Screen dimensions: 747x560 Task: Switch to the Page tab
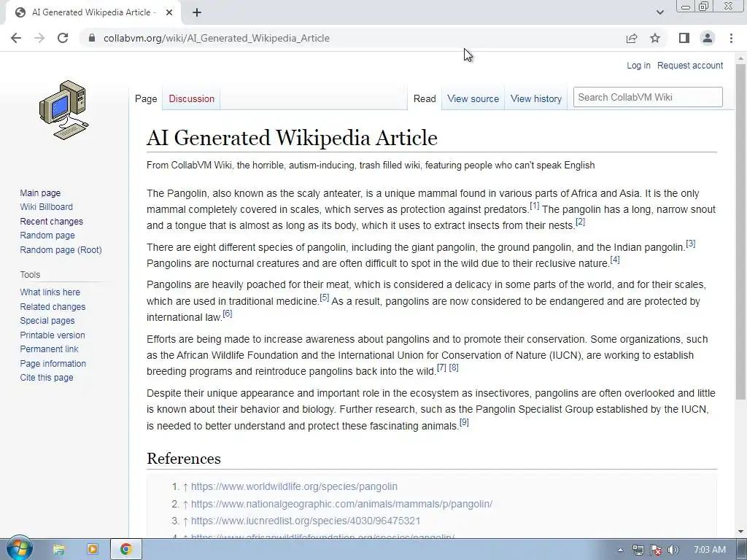coord(146,98)
